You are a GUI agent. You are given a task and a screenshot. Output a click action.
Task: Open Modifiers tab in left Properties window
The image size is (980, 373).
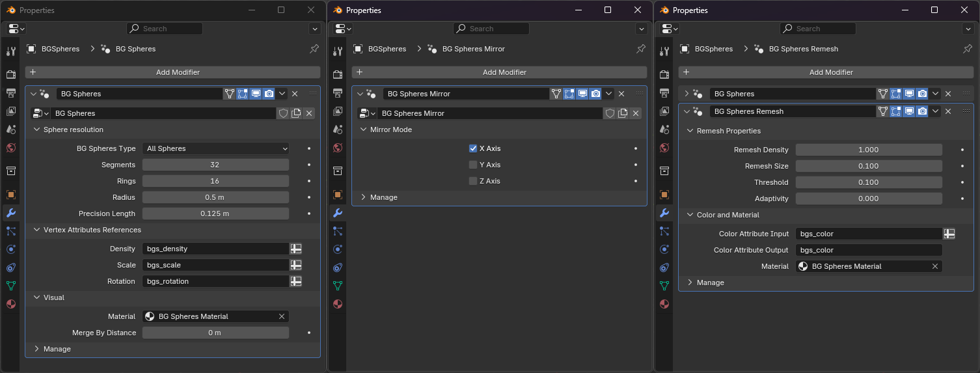point(10,212)
